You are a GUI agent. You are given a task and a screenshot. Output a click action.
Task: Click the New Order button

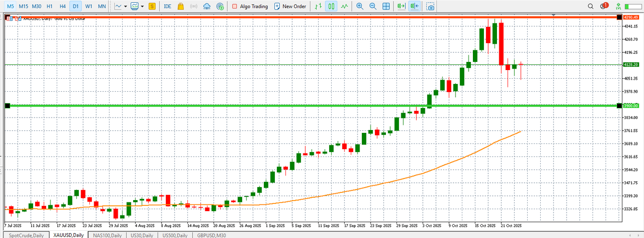pyautogui.click(x=290, y=6)
